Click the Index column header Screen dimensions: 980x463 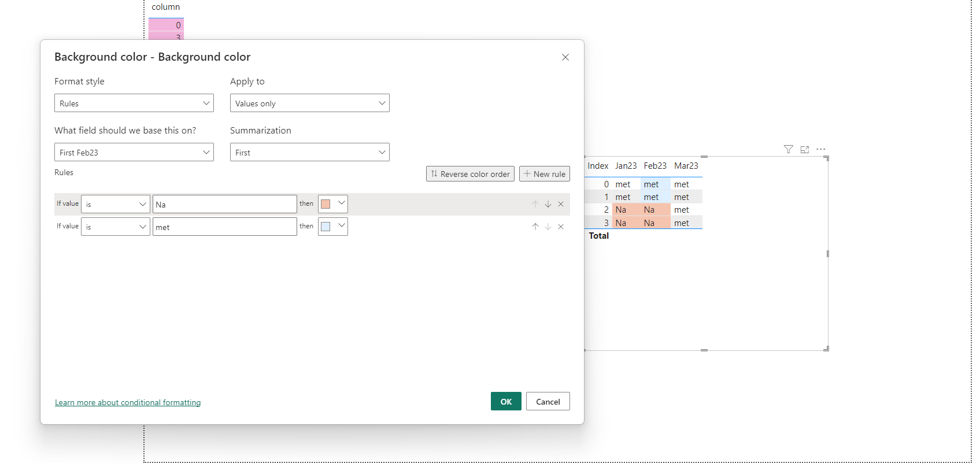[598, 166]
